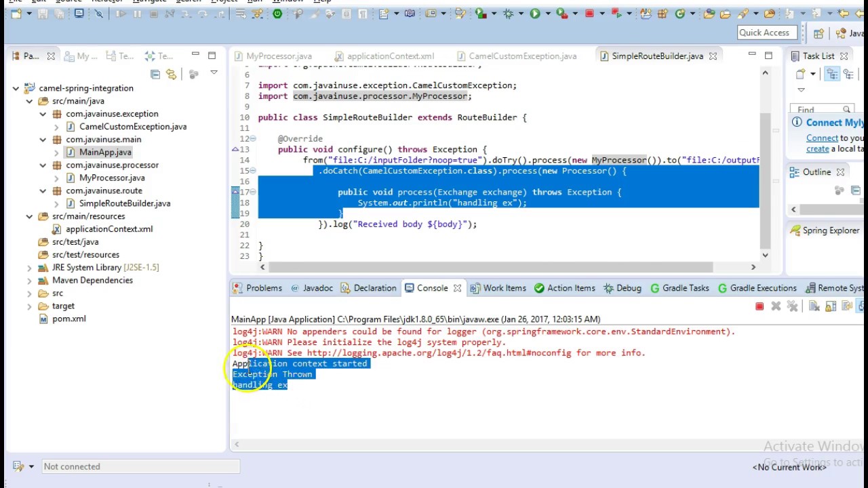Click Spring Boot dashboard green icon
This screenshot has height=488, width=868.
(x=277, y=14)
